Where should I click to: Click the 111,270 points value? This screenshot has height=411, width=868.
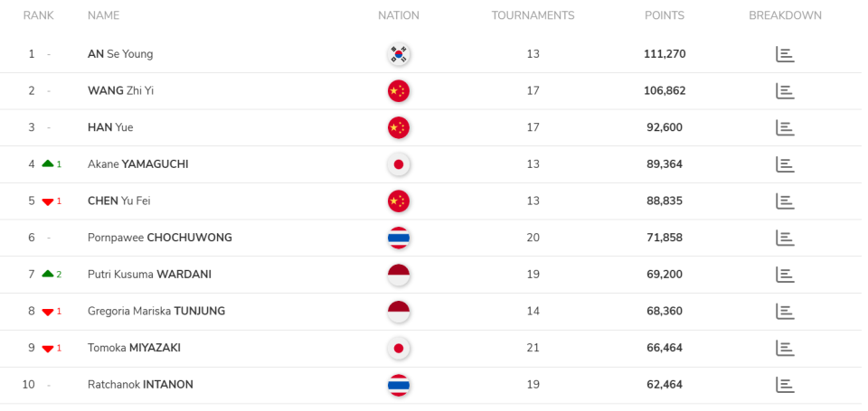[x=664, y=54]
